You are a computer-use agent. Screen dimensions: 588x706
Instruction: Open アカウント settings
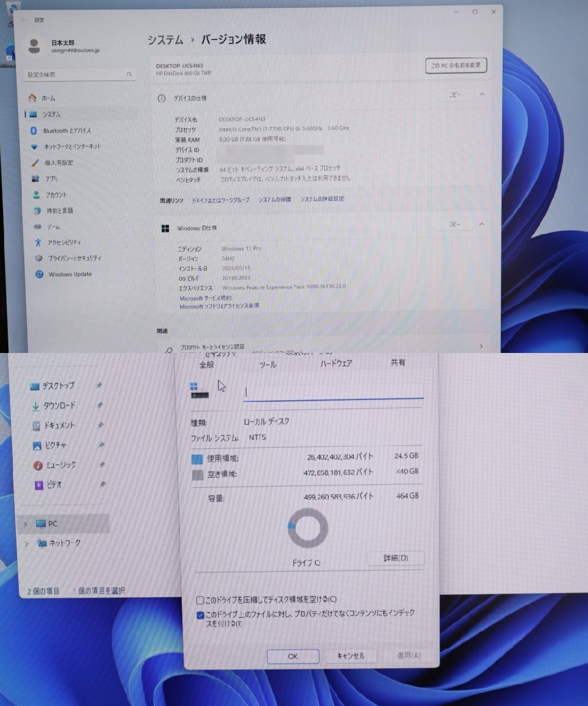[49, 195]
